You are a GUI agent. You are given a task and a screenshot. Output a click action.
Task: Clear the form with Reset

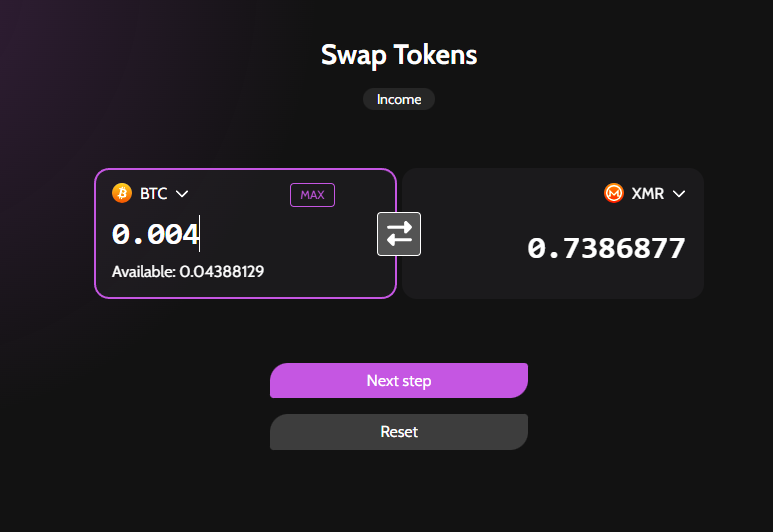pos(399,432)
